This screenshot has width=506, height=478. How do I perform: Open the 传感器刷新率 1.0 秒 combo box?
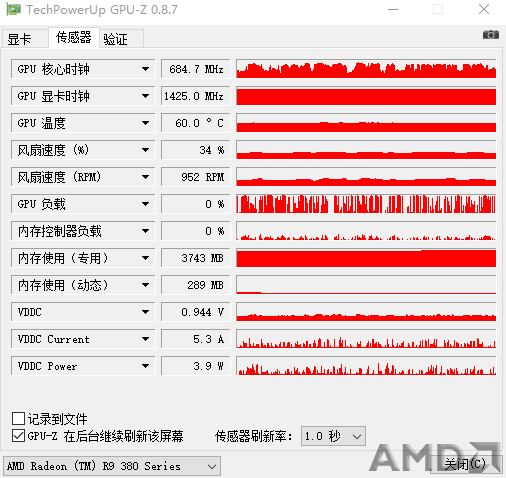[x=333, y=436]
